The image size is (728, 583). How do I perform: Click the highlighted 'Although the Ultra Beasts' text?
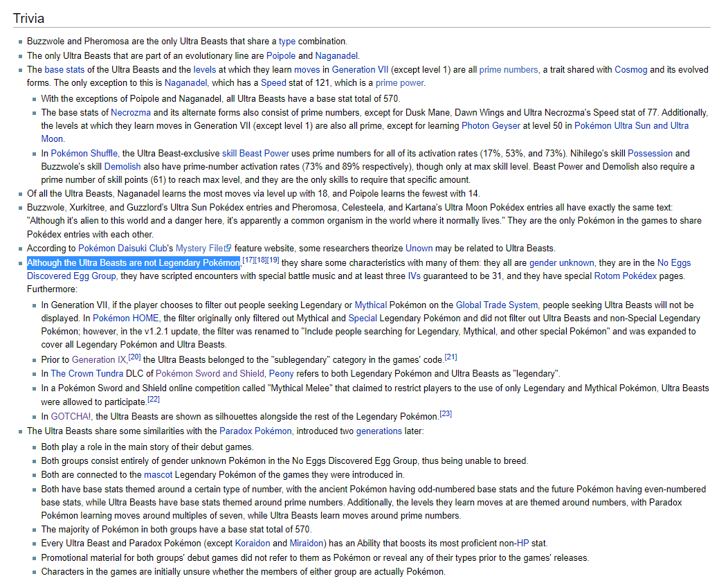(134, 263)
